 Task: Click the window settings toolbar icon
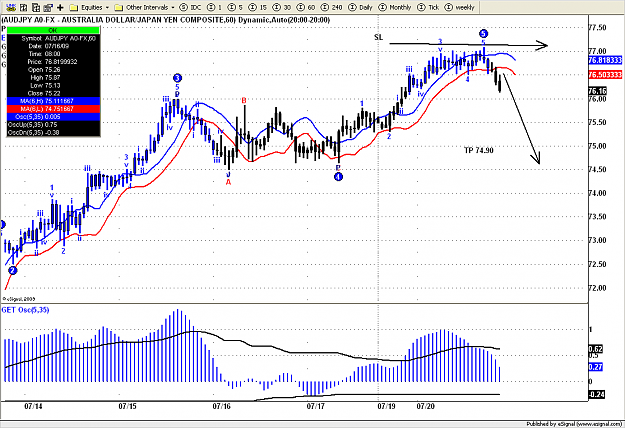(x=48, y=7)
